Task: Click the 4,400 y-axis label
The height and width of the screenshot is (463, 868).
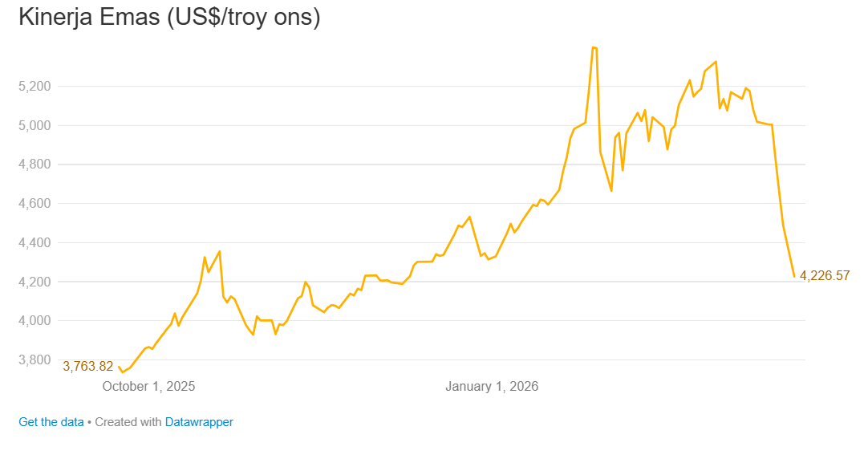Action: pos(34,242)
